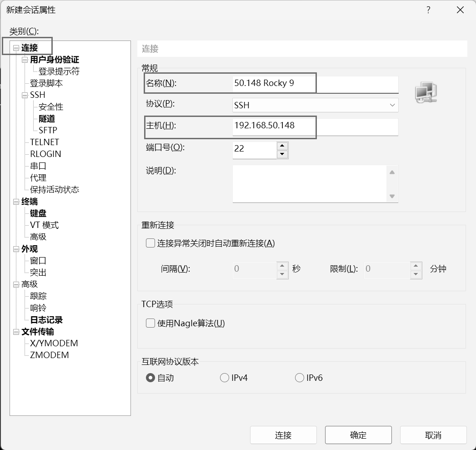Click the network computers session icon
The image size is (476, 450).
click(426, 92)
